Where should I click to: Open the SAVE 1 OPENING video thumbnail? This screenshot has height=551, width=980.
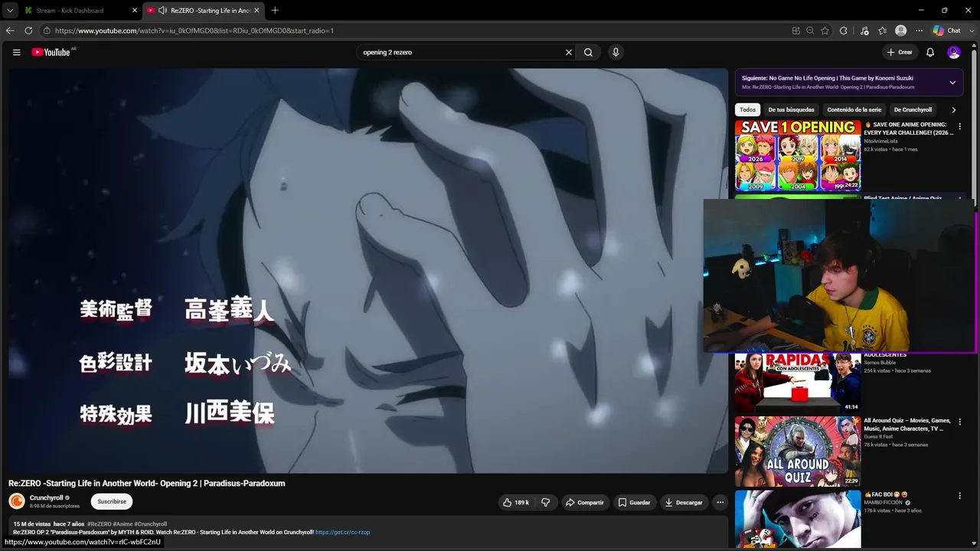pyautogui.click(x=798, y=155)
